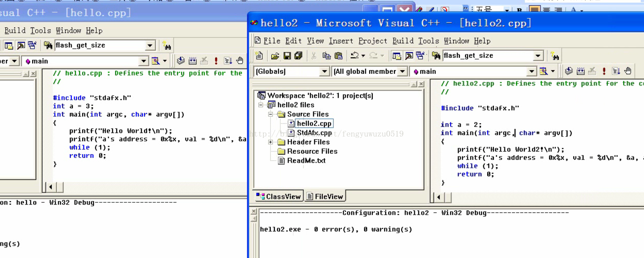Screen dimensions: 644x258
Task: Toggle the Workspace pane icon in hello2 toolbar
Action: pyautogui.click(x=397, y=56)
